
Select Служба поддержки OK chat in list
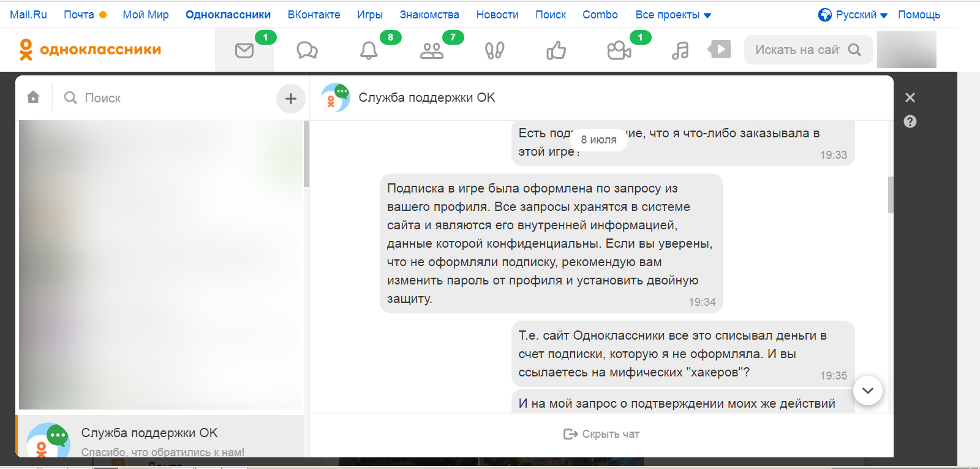coord(160,437)
